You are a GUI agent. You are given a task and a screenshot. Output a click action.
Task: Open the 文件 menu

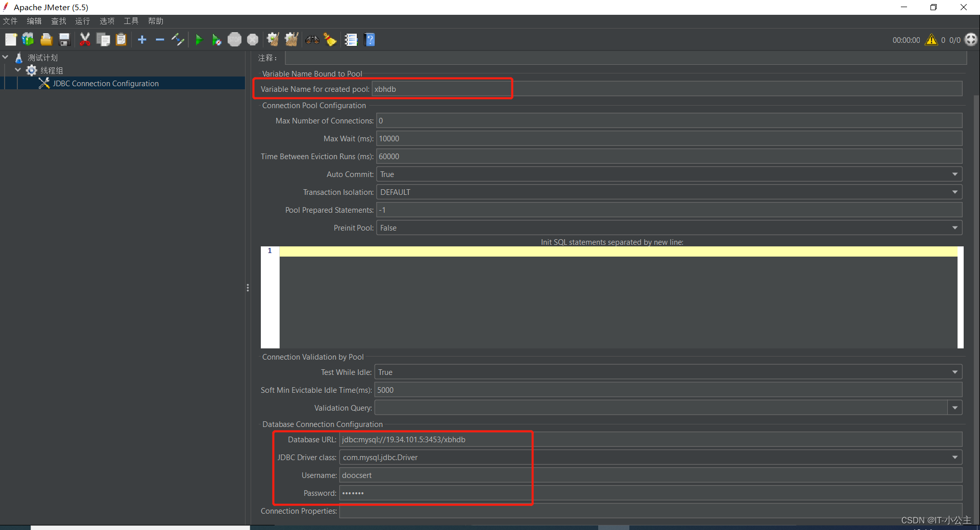click(10, 21)
